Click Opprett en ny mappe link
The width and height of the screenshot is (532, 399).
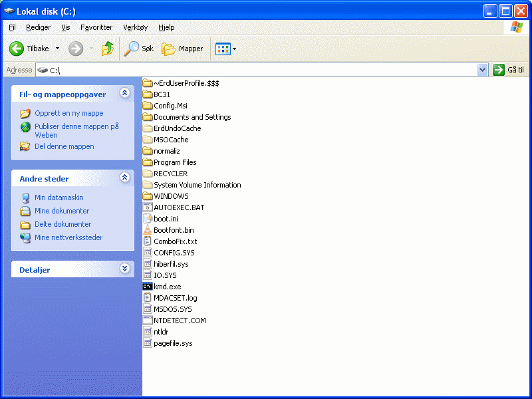[69, 113]
